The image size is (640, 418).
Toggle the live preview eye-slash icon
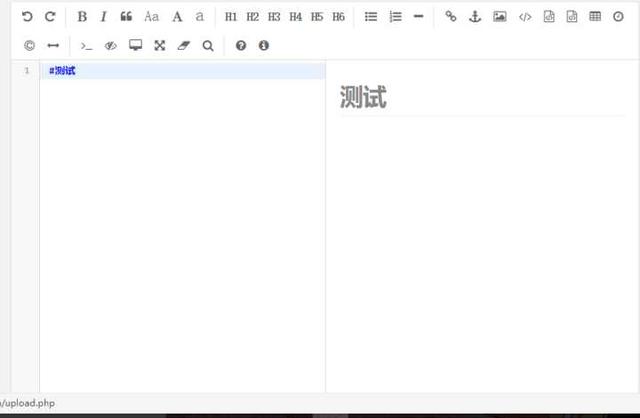click(111, 46)
